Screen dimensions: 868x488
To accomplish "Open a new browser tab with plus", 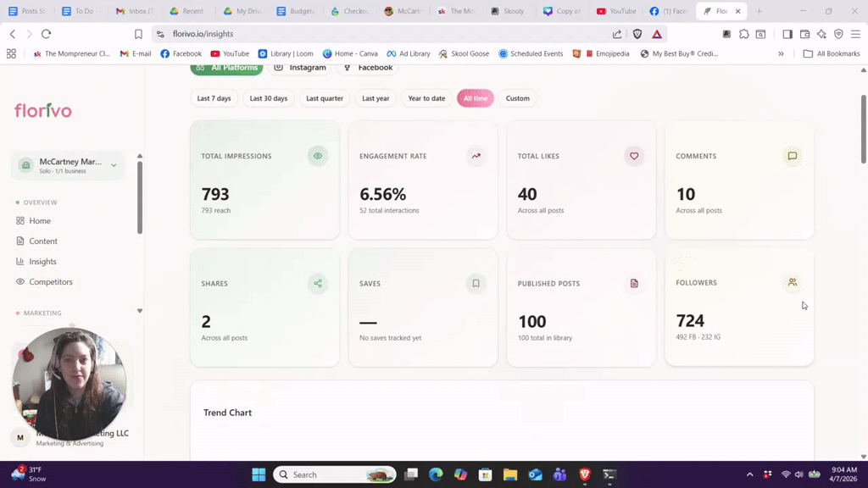I will 759,11.
